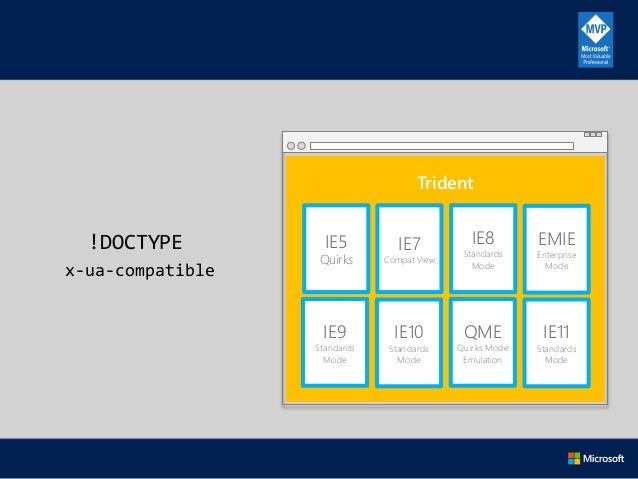Click the Microsoft logo in the footer

[x=596, y=458]
